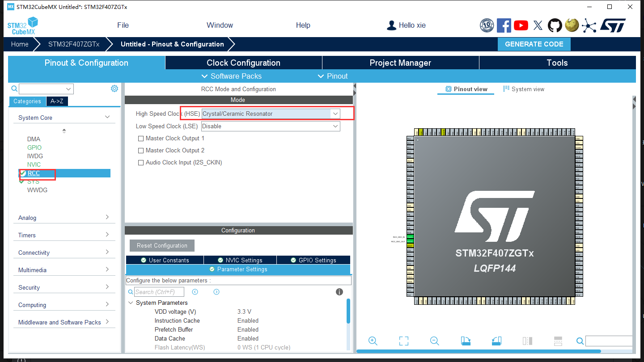Image resolution: width=644 pixels, height=362 pixels.
Task: Enable Audio Clock Input (I2S_CKIN) checkbox
Action: tap(141, 163)
